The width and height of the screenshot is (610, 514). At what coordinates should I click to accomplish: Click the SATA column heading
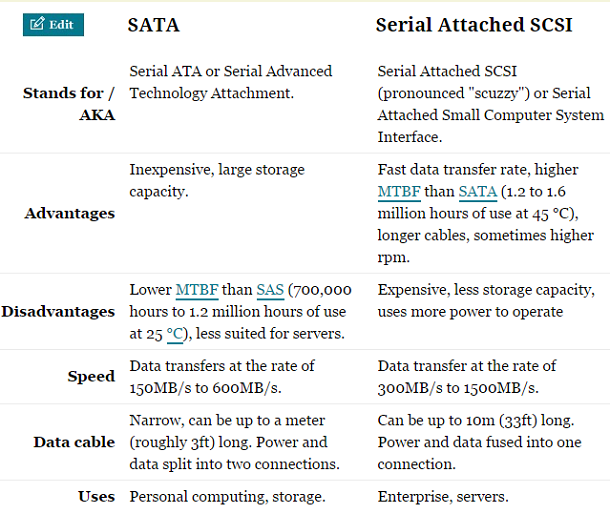154,25
